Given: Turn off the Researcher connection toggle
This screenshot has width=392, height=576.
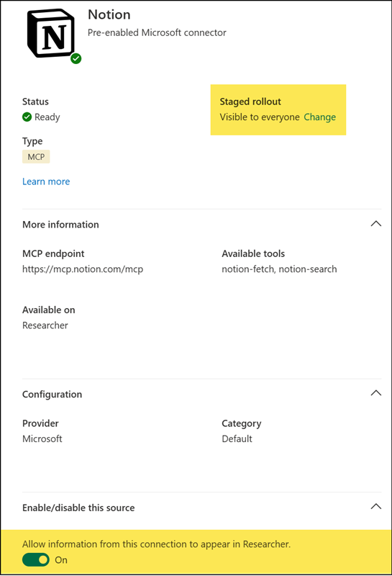Looking at the screenshot, I should (35, 560).
